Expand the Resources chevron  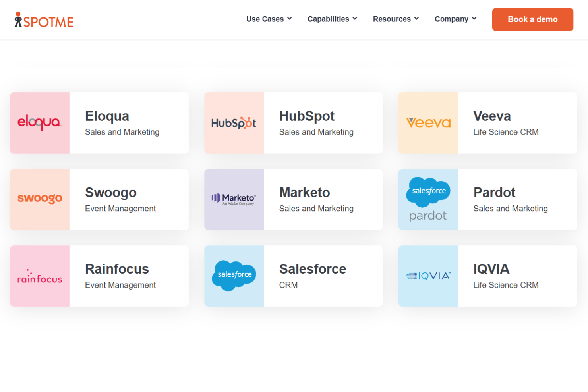[416, 19]
